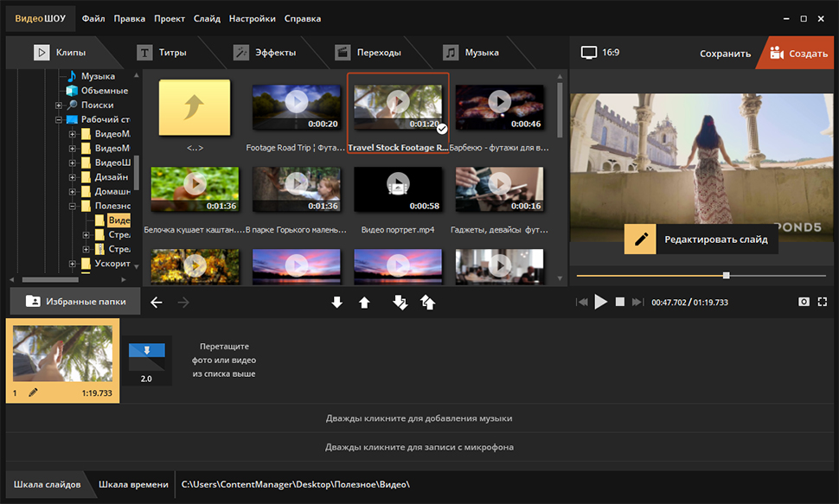Click the clip browser vertical scrollbar
The height and width of the screenshot is (504, 839).
(560, 110)
